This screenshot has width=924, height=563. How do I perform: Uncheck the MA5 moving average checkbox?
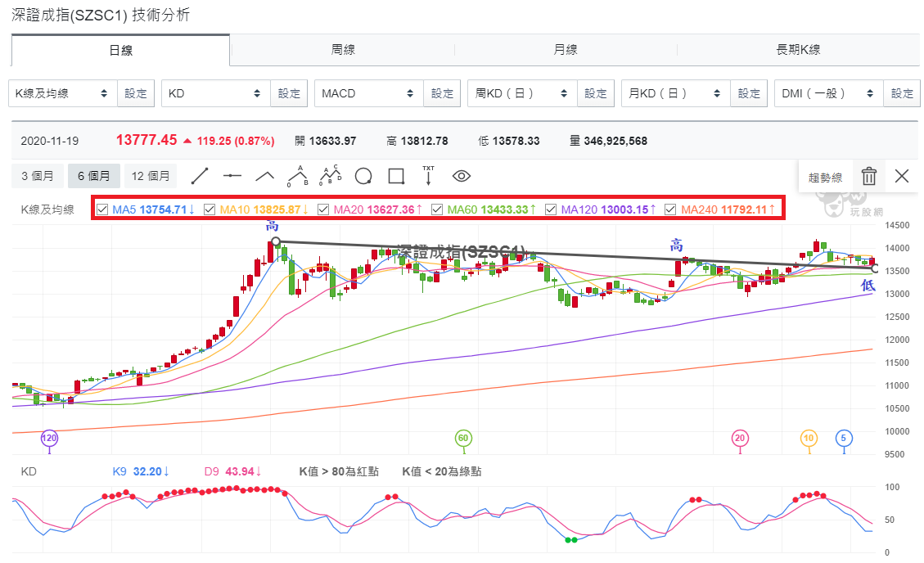pos(102,209)
